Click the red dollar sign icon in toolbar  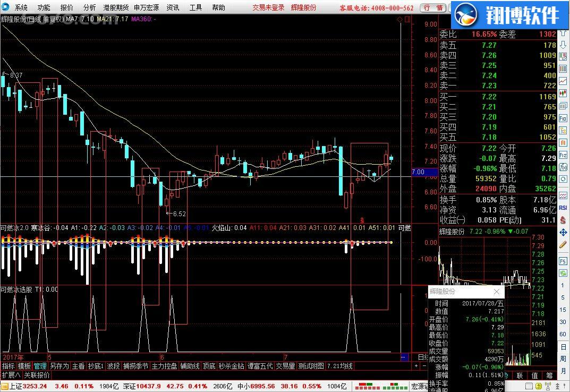click(x=563, y=220)
